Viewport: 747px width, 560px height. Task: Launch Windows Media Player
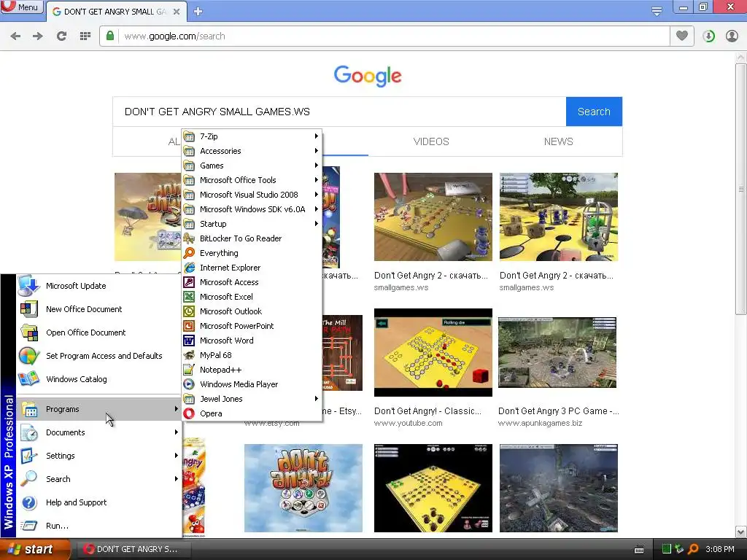tap(252, 384)
